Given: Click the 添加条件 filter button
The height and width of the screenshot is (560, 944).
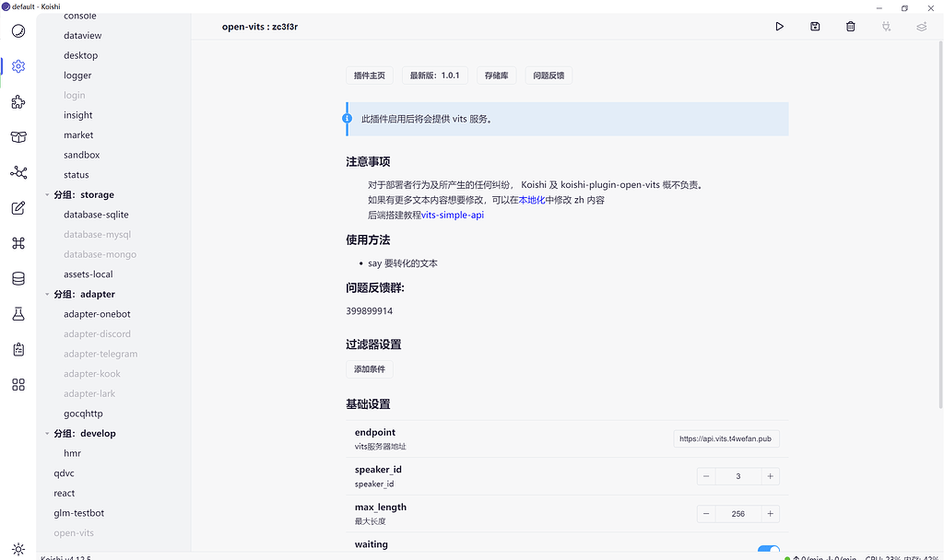Looking at the screenshot, I should coord(369,368).
